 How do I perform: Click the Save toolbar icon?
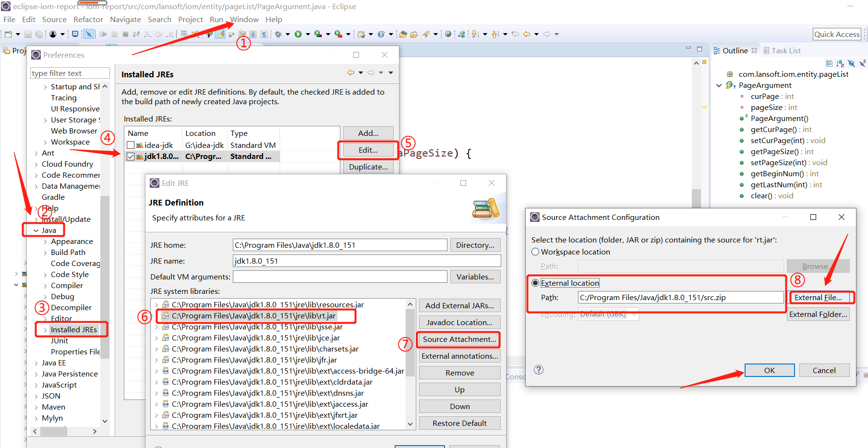28,34
